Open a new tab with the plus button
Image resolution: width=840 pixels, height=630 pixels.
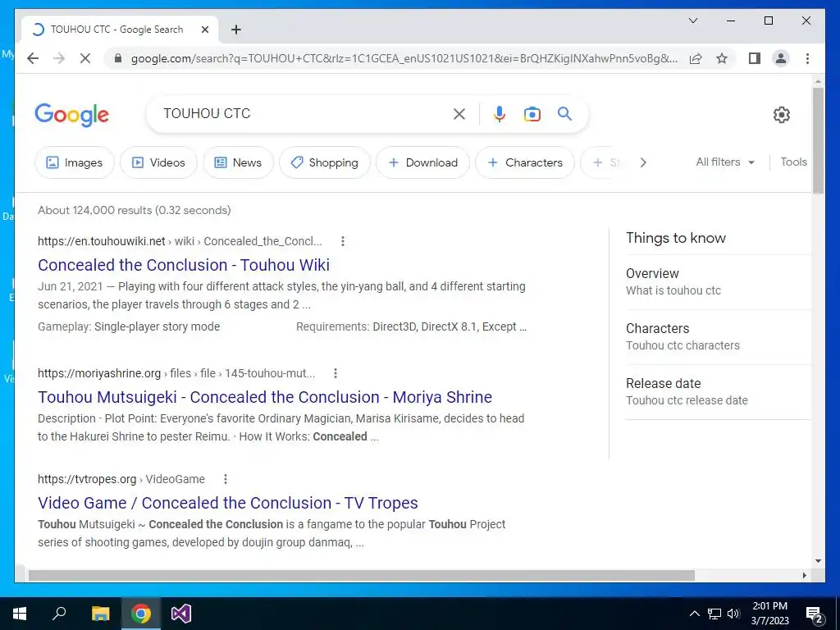click(235, 30)
